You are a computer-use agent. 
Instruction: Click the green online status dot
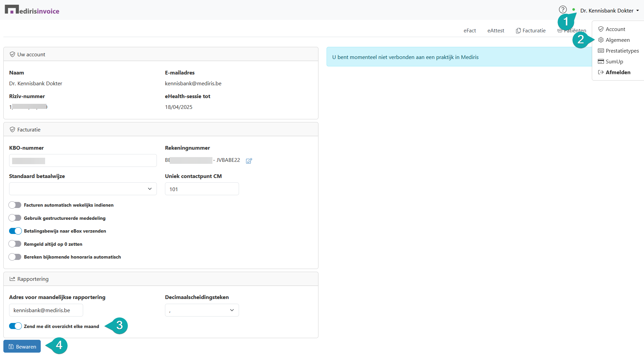(574, 9)
